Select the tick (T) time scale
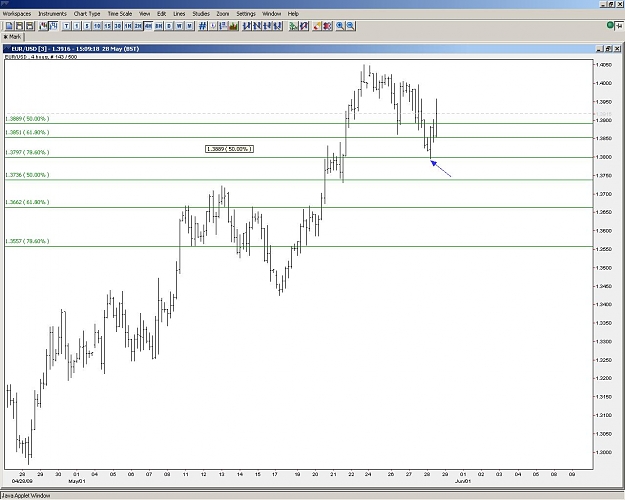 tap(66, 26)
